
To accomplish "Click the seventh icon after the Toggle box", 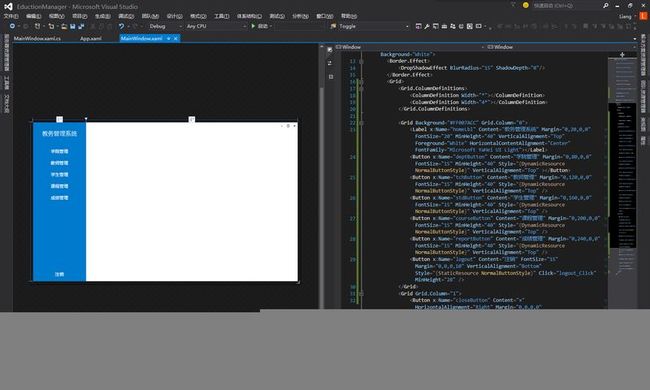I will coord(470,26).
